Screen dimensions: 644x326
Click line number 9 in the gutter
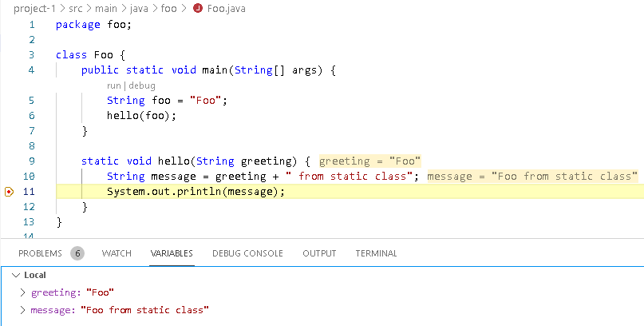tap(32, 161)
